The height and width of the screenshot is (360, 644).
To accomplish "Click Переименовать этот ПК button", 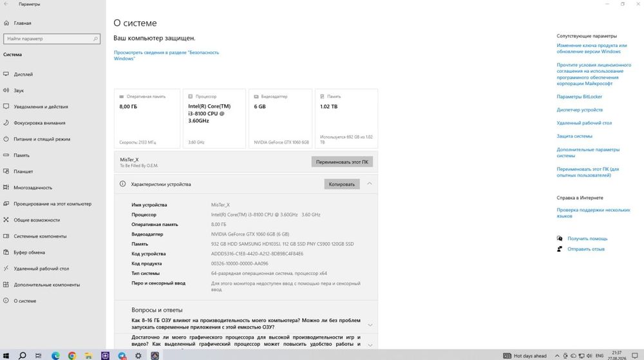I will [x=342, y=162].
